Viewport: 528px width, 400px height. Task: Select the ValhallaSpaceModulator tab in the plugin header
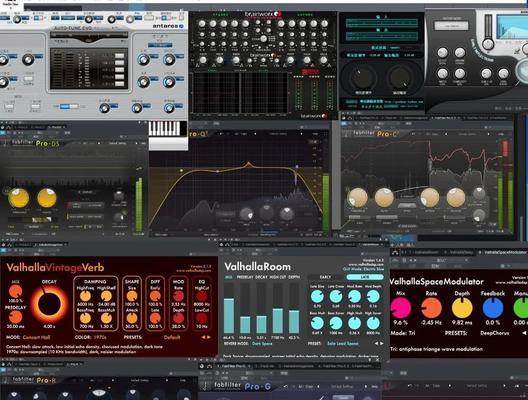[x=503, y=252]
